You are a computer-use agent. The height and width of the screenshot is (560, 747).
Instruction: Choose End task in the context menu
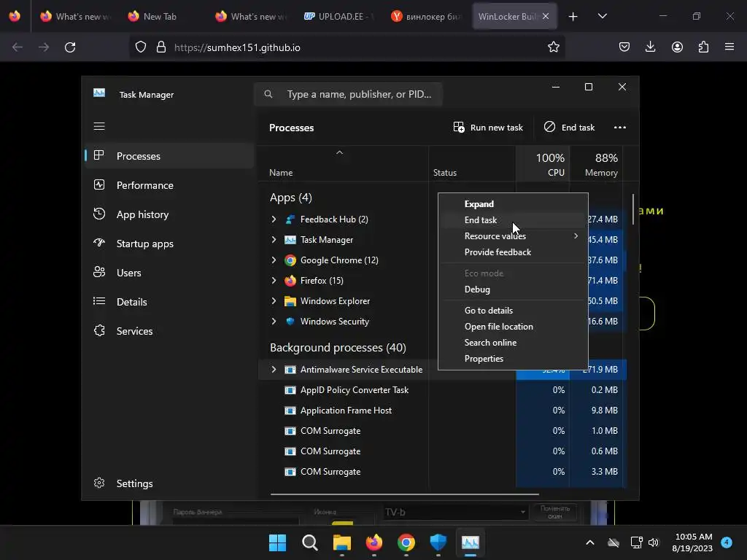pos(513,220)
